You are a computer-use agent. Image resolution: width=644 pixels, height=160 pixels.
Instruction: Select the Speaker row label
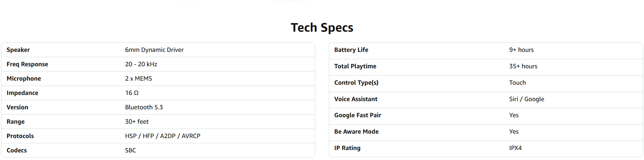tap(18, 50)
